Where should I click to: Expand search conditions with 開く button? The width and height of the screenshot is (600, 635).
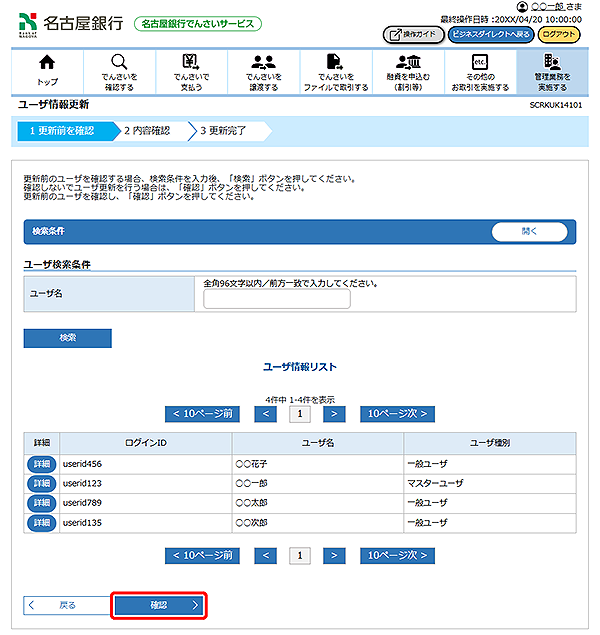[529, 231]
